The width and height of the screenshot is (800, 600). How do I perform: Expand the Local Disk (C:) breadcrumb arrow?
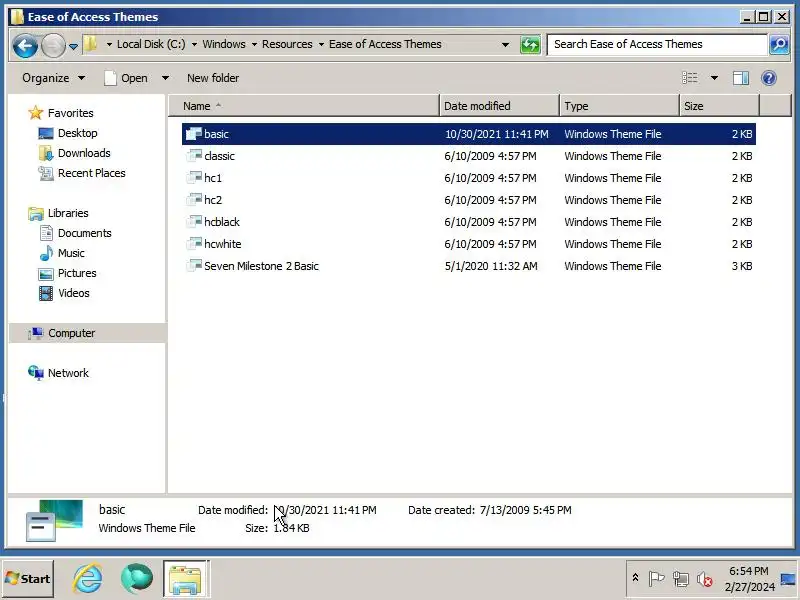point(109,44)
